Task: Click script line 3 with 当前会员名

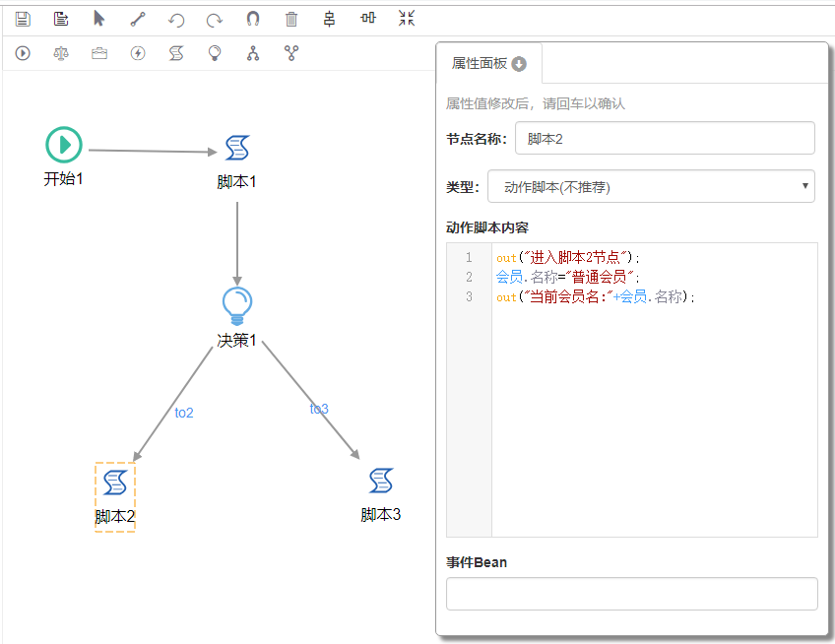Action: [596, 296]
